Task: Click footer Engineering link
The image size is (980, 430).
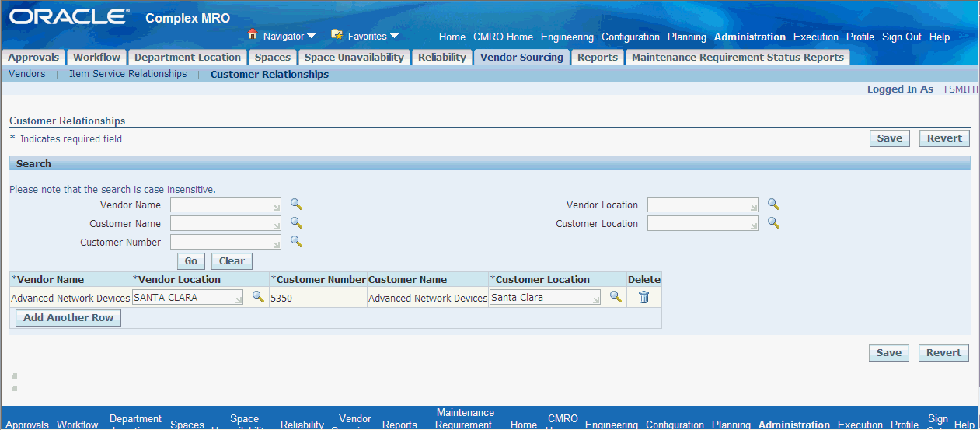Action: (x=612, y=425)
